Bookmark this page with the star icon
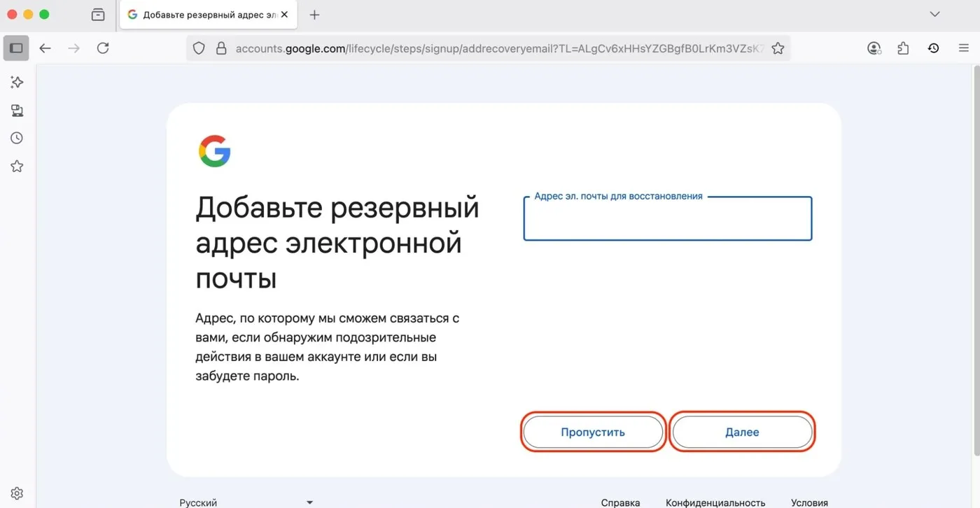Screen dimensions: 980x508 pyautogui.click(x=778, y=48)
